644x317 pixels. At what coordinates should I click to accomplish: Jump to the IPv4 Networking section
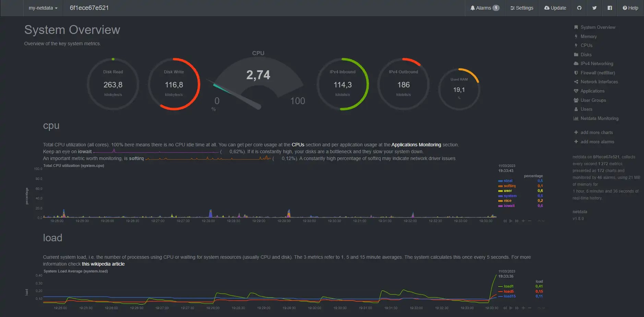coord(597,64)
